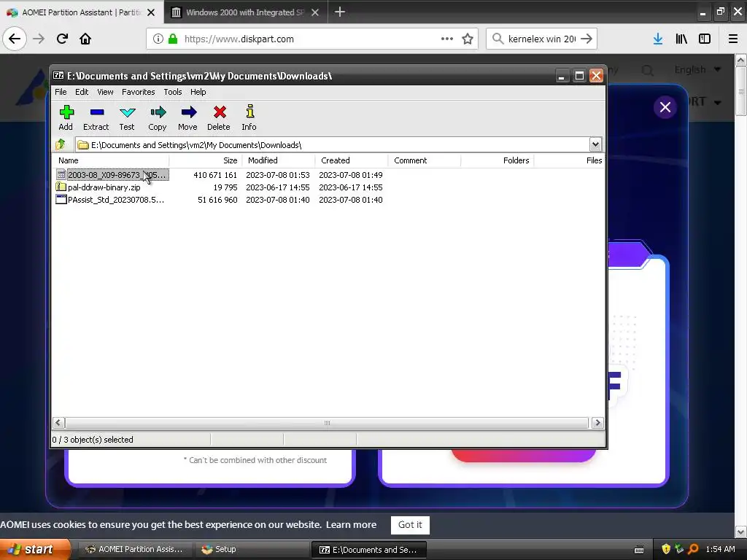Image resolution: width=747 pixels, height=560 pixels.
Task: Open the Windows Start menu
Action: [x=35, y=549]
